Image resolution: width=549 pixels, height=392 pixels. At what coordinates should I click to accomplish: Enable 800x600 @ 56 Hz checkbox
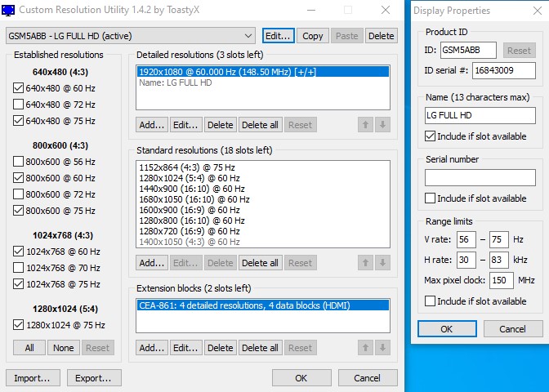click(19, 162)
